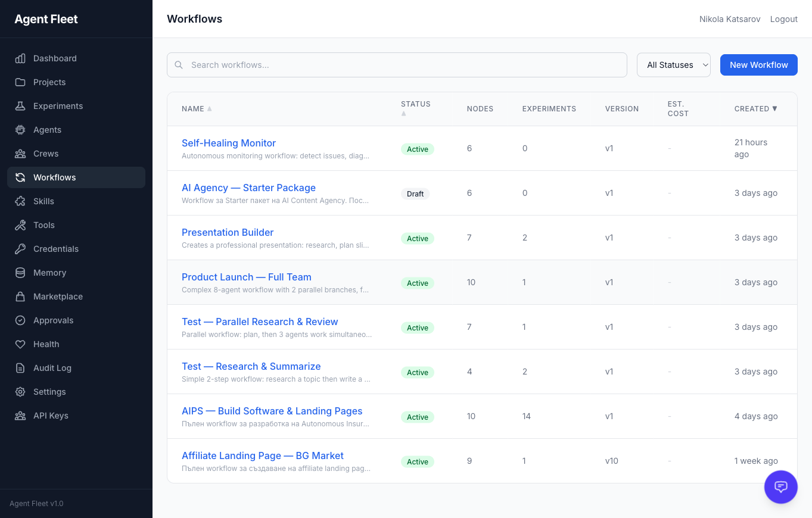Open the chat support bubble

coord(780,486)
